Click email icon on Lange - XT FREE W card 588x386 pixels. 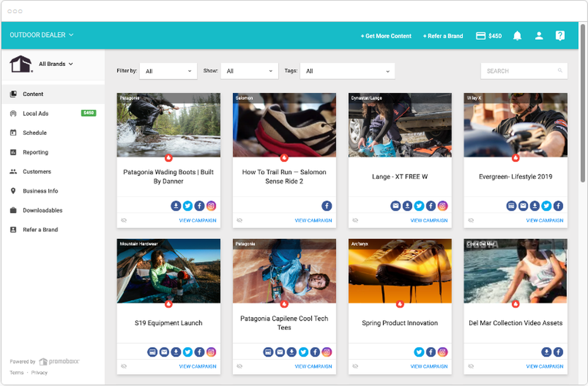(395, 205)
